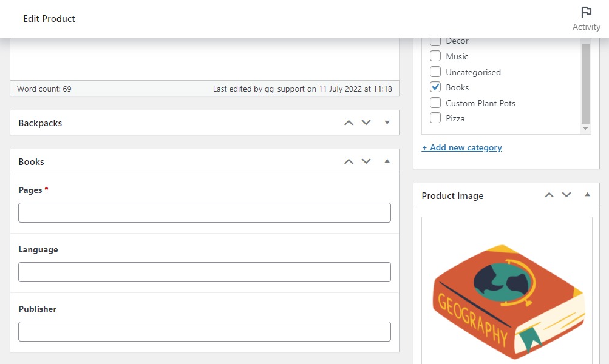Viewport: 609px width, 364px height.
Task: Enable the Pizza category
Action: point(435,118)
